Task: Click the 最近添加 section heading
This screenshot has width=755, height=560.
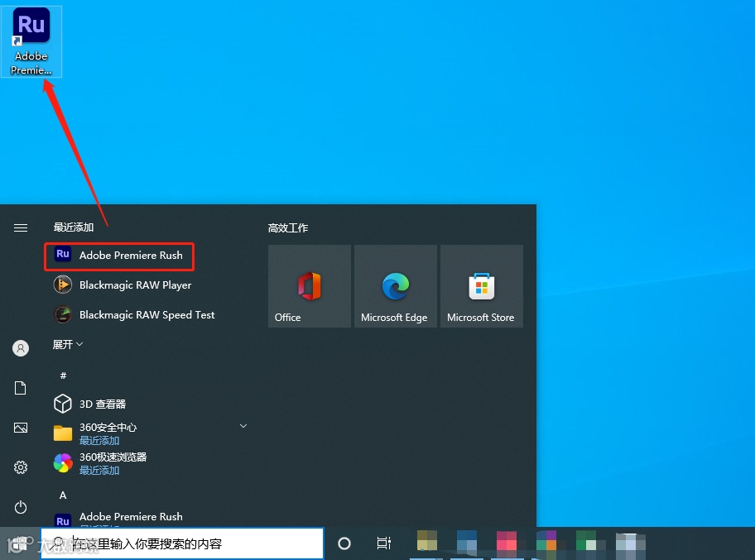Action: click(x=73, y=227)
